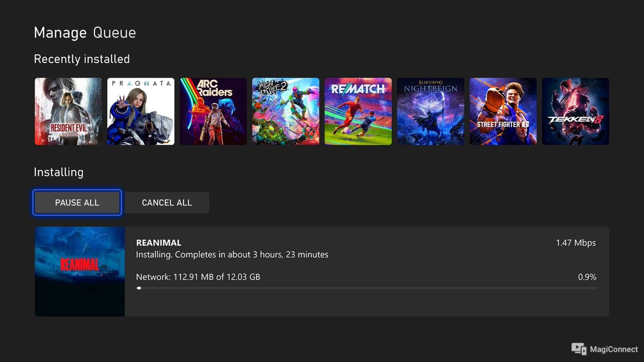Click the REANIMAL download progress bar
This screenshot has height=362, width=644.
pyautogui.click(x=367, y=288)
